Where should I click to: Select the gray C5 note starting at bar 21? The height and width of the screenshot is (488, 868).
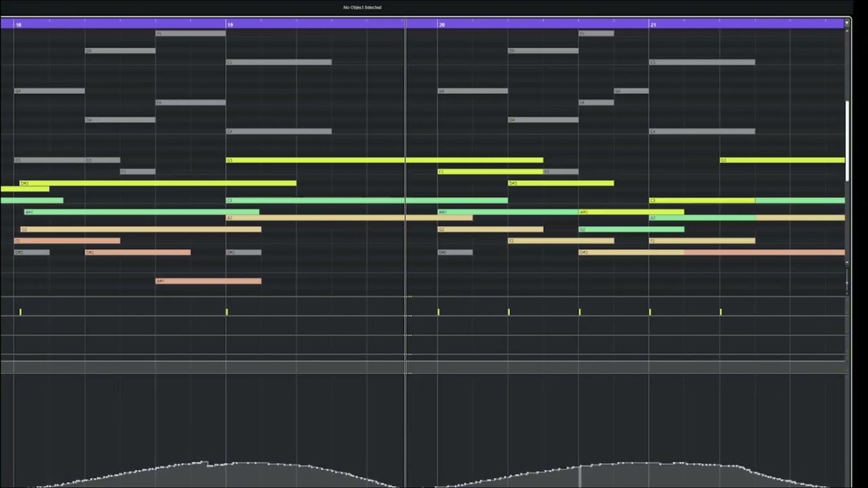pos(702,62)
